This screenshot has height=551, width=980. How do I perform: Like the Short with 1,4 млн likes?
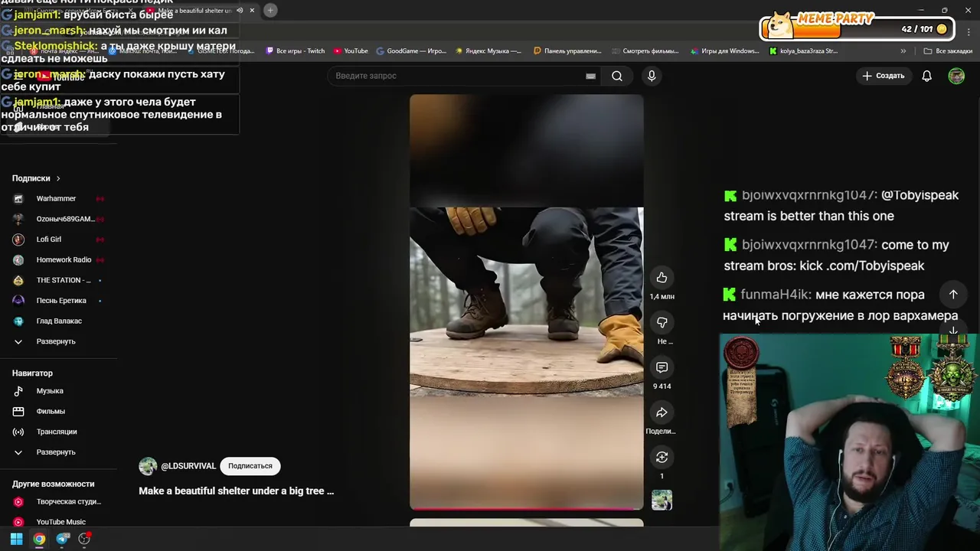pos(661,278)
